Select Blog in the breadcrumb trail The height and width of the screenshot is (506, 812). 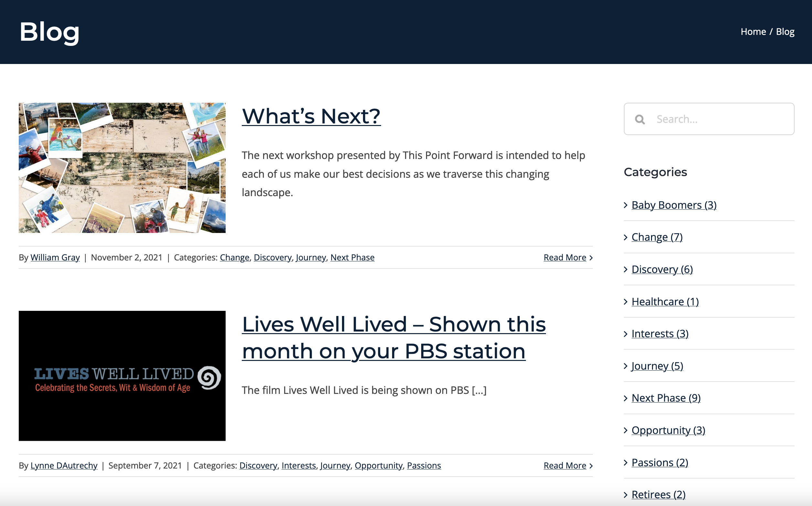[785, 32]
